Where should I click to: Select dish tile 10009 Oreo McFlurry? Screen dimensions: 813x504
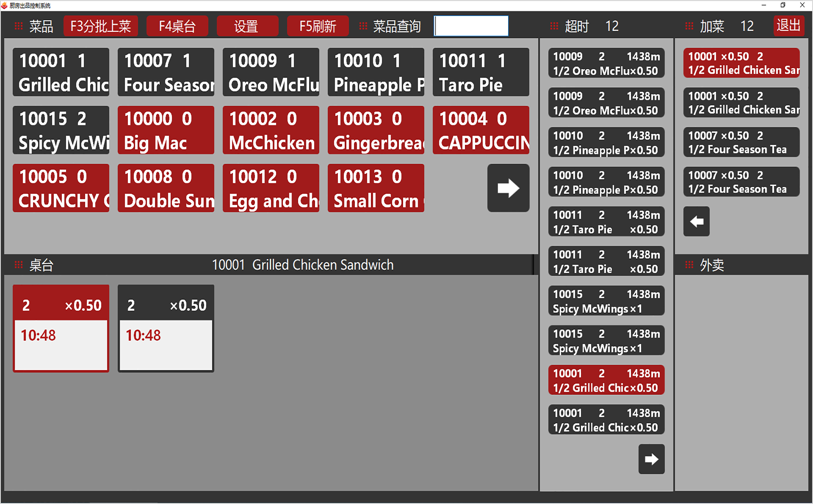[x=271, y=72]
